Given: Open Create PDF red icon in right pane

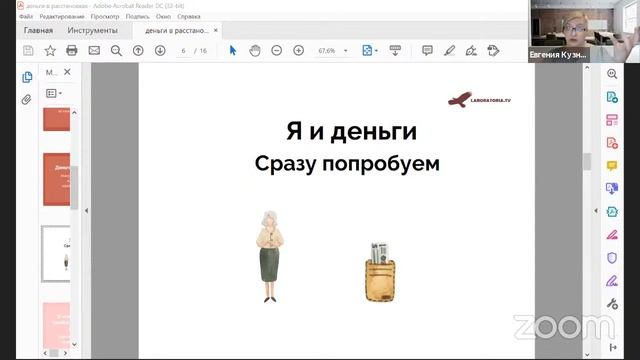Looking at the screenshot, I should coord(612,143).
